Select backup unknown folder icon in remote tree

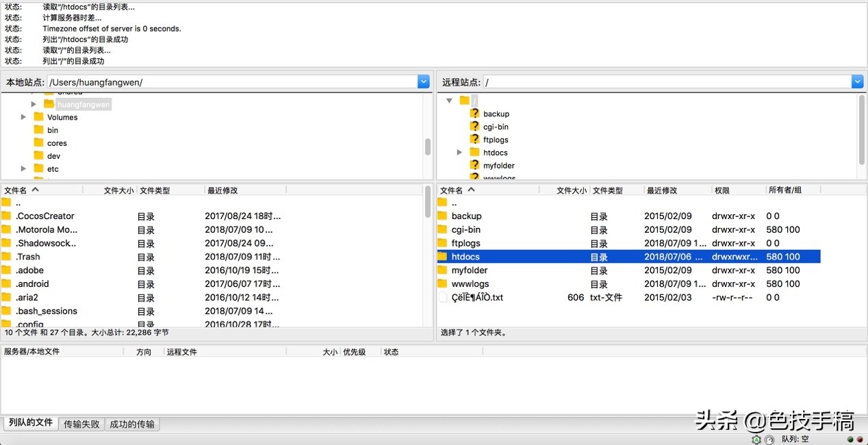click(x=474, y=114)
